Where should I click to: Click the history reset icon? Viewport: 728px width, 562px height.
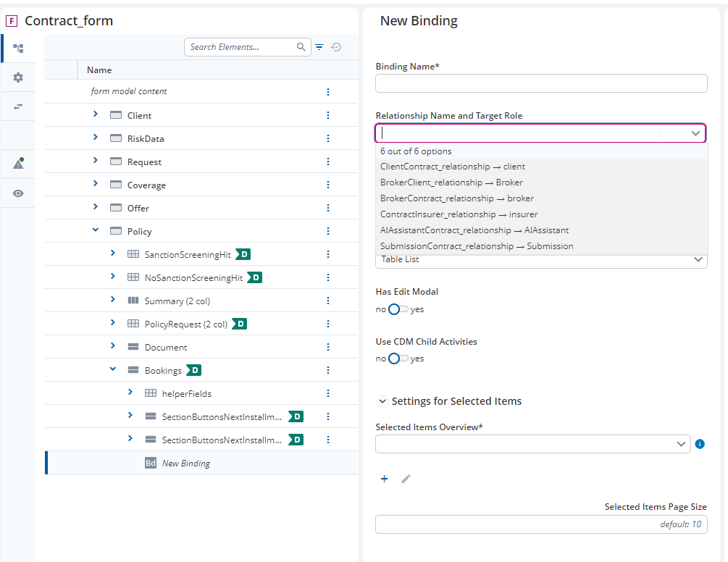pos(336,47)
